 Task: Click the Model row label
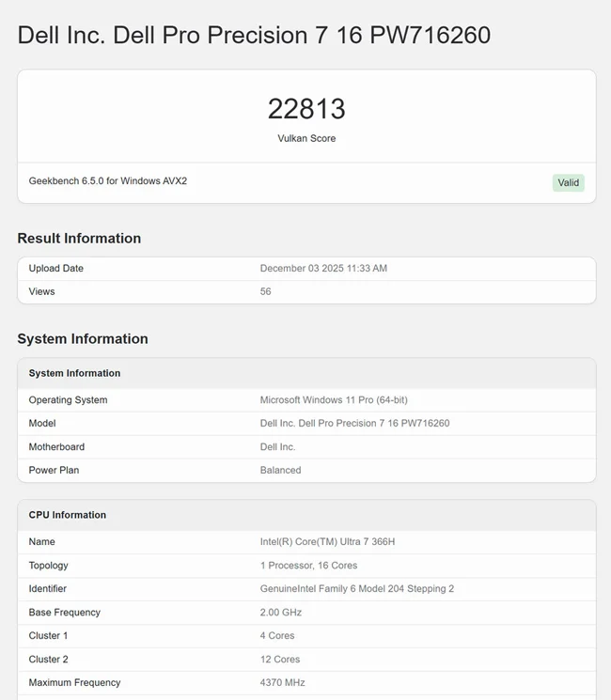[42, 423]
